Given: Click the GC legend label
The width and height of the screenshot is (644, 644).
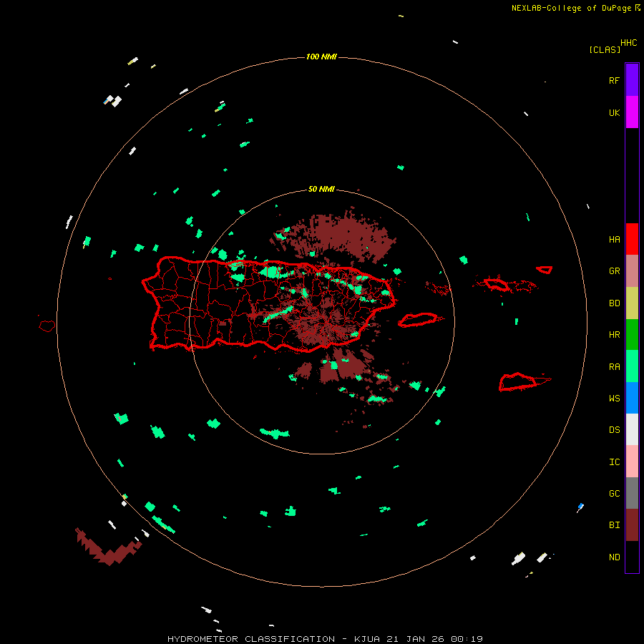Looking at the screenshot, I should coord(615,494).
